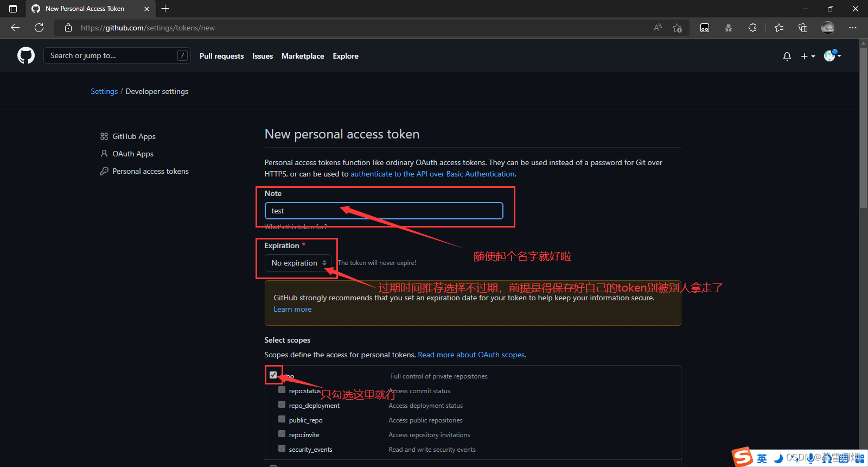
Task: Close the New Personal Access Token tab
Action: click(146, 9)
